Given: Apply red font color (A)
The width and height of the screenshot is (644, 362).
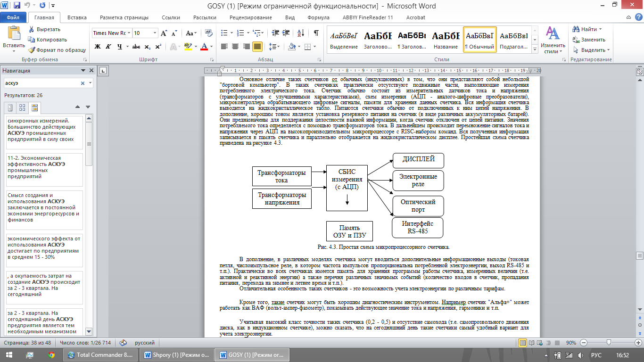Looking at the screenshot, I should 204,47.
